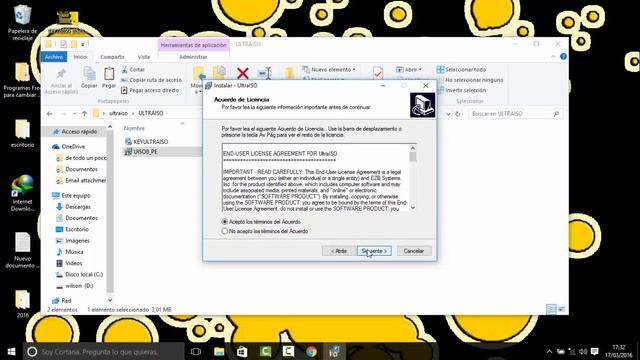Click Anclar al Acceso rápido icon
Screen dimensions: 640x360
[61, 81]
